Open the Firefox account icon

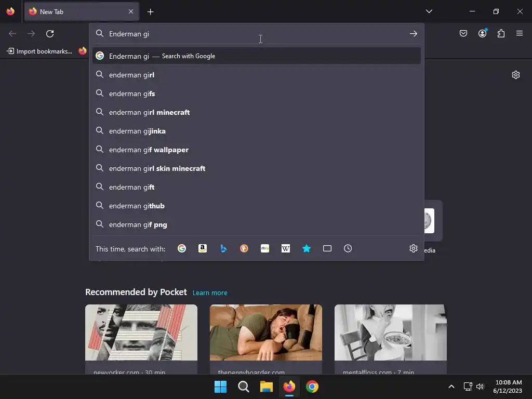[482, 33]
